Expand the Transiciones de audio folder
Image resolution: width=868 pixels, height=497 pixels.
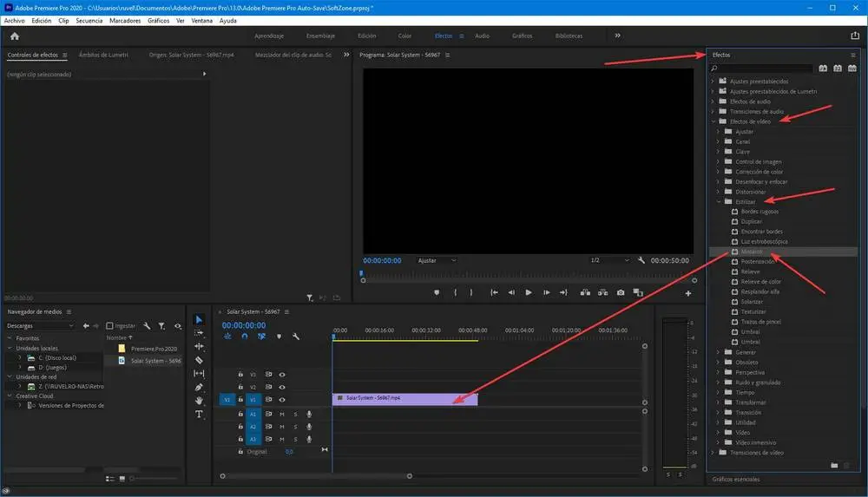click(x=713, y=111)
